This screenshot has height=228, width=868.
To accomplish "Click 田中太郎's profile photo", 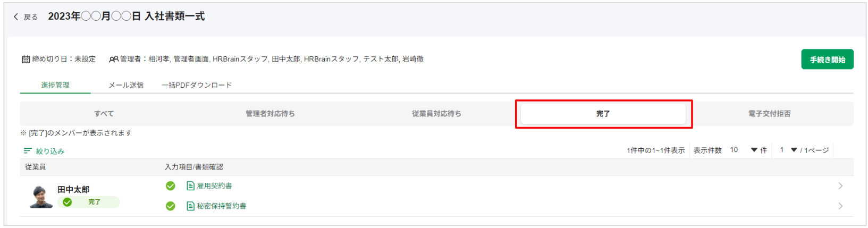I will (x=41, y=196).
